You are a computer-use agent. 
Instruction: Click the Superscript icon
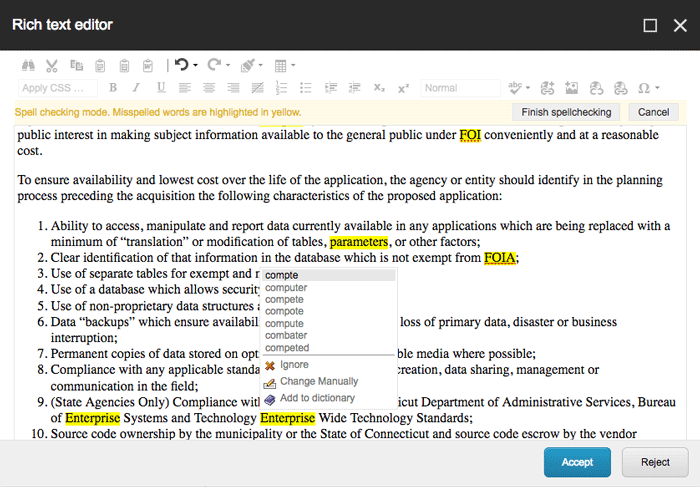tap(403, 89)
